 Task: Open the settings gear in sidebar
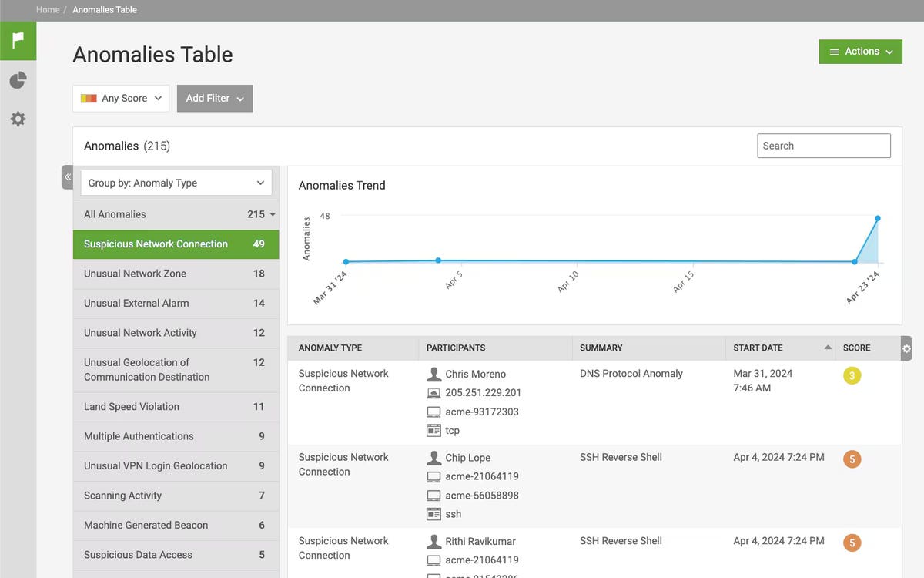[18, 119]
